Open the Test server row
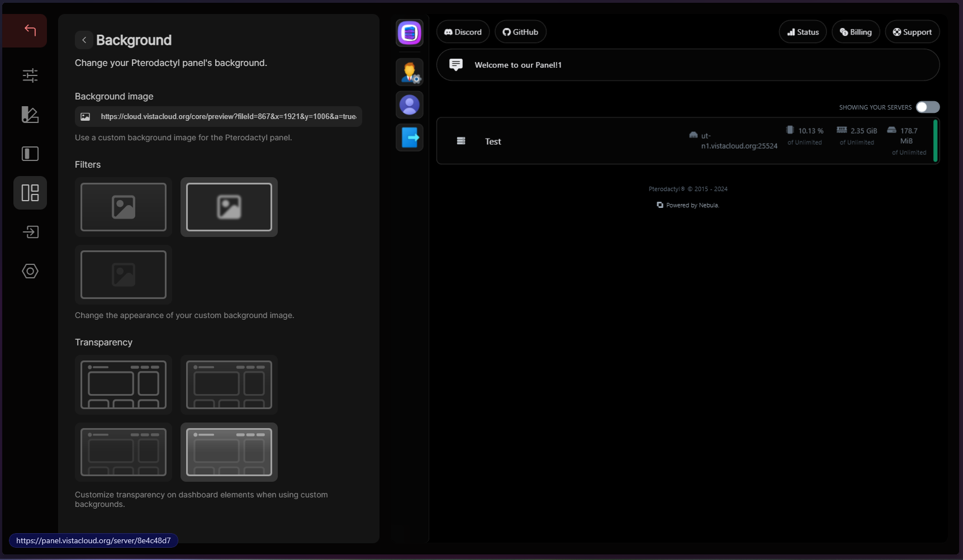The image size is (963, 560). pos(688,141)
